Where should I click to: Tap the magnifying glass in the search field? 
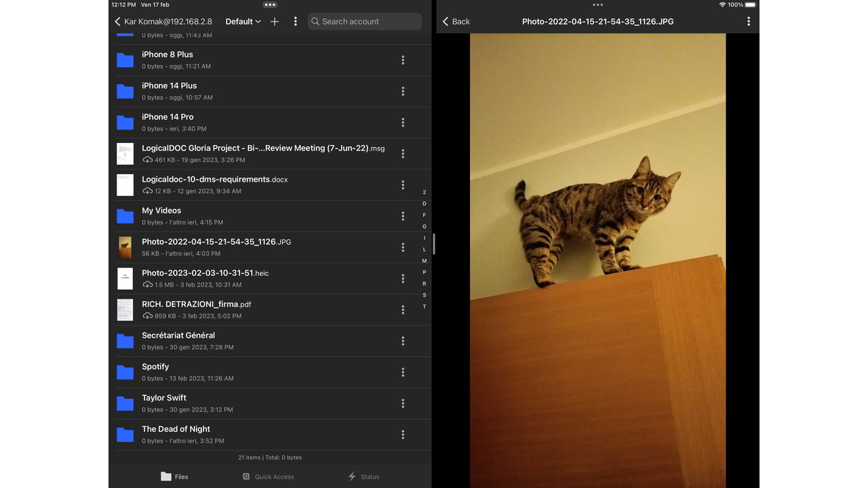pyautogui.click(x=315, y=21)
